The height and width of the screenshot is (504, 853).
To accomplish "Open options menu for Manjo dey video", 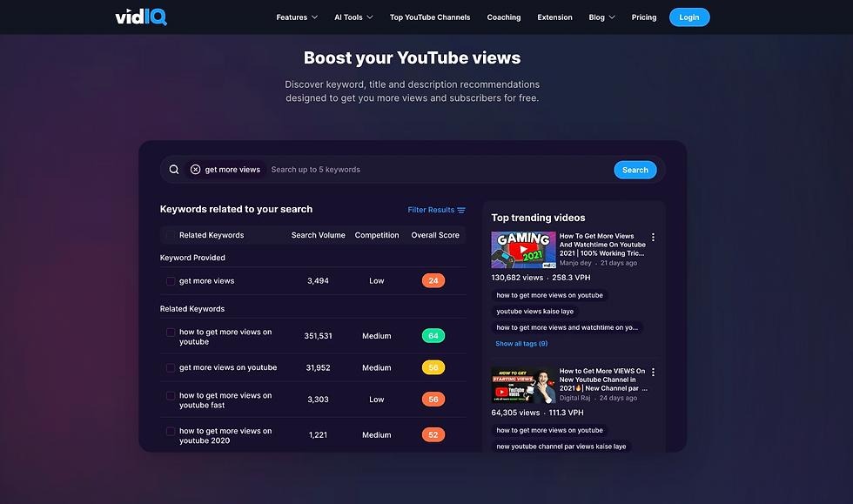I will point(653,238).
